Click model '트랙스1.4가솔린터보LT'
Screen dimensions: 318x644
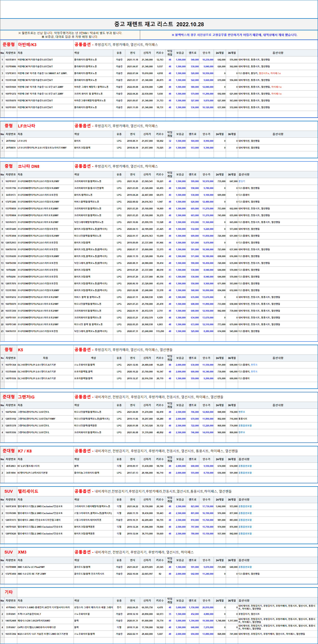click(29, 614)
